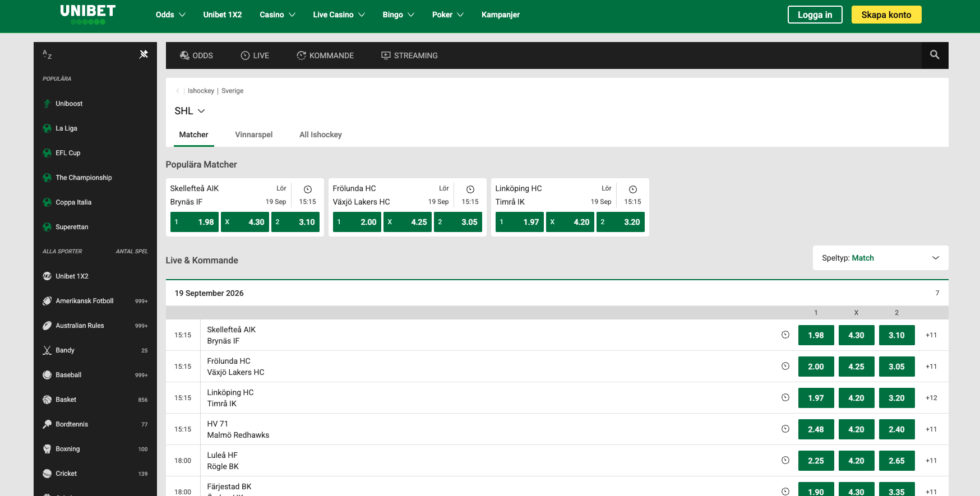980x496 pixels.
Task: Click Boxning glove icon
Action: coord(47,449)
